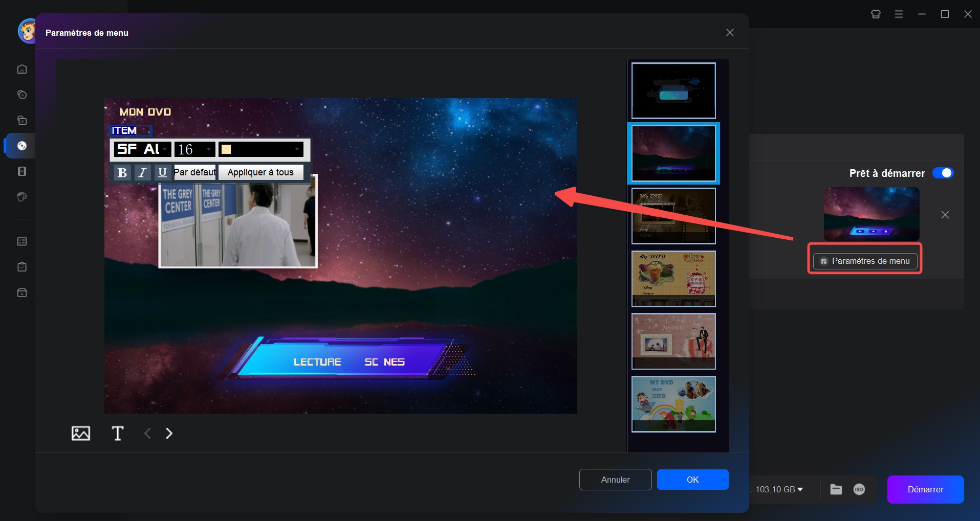Open the Copy module icon in sidebar

[22, 95]
